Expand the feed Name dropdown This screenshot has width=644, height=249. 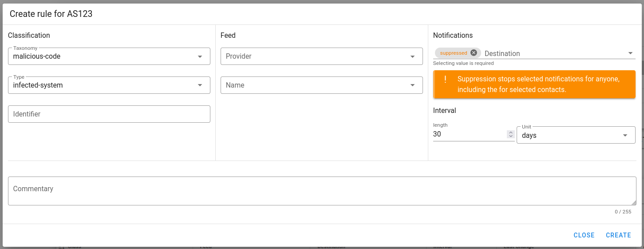point(322,85)
